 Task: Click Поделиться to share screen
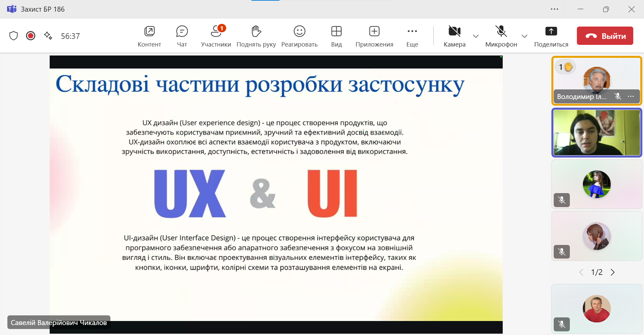coord(551,36)
